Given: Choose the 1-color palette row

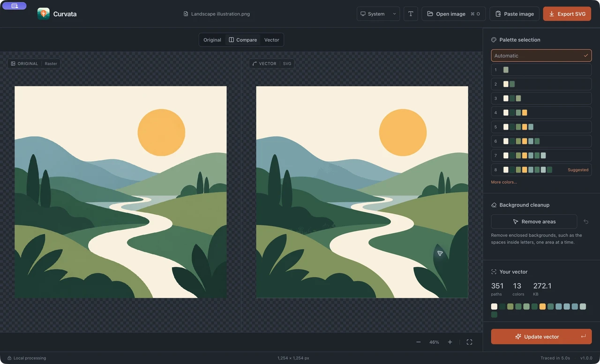Looking at the screenshot, I should pos(541,70).
